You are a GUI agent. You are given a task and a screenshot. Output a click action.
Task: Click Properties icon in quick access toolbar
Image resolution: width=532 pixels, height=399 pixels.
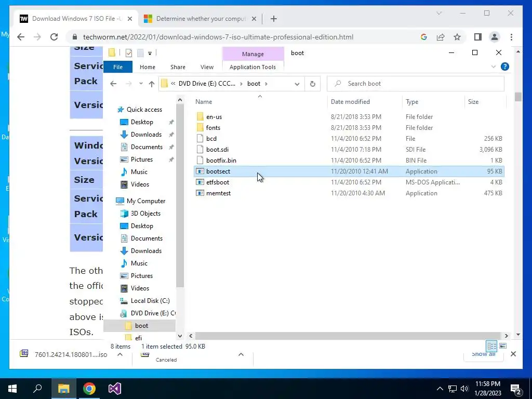129,52
